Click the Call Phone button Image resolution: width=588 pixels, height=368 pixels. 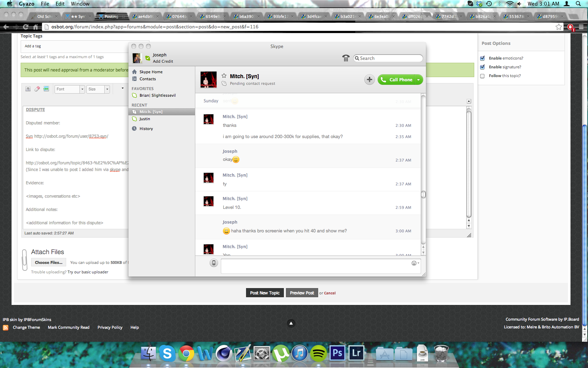click(x=396, y=80)
